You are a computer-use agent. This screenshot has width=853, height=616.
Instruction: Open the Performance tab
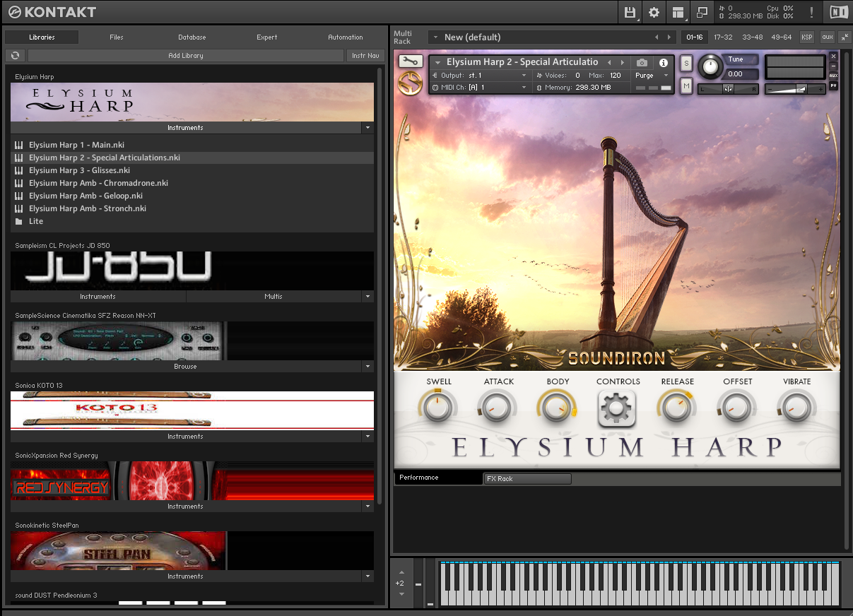point(438,478)
